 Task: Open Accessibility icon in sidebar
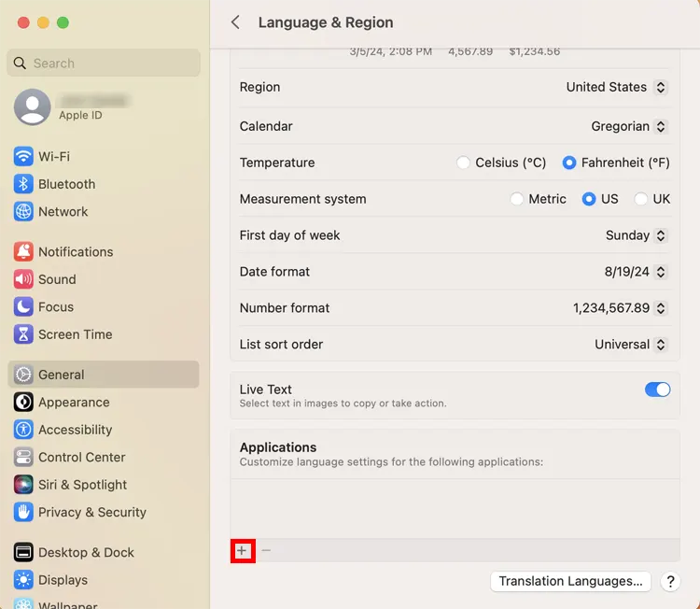pyautogui.click(x=23, y=430)
